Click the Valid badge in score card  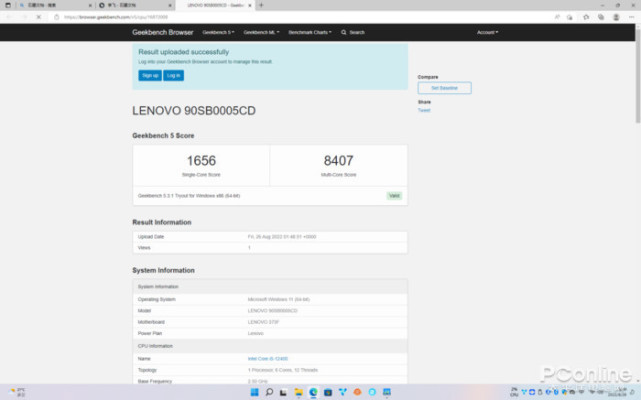[x=394, y=196]
